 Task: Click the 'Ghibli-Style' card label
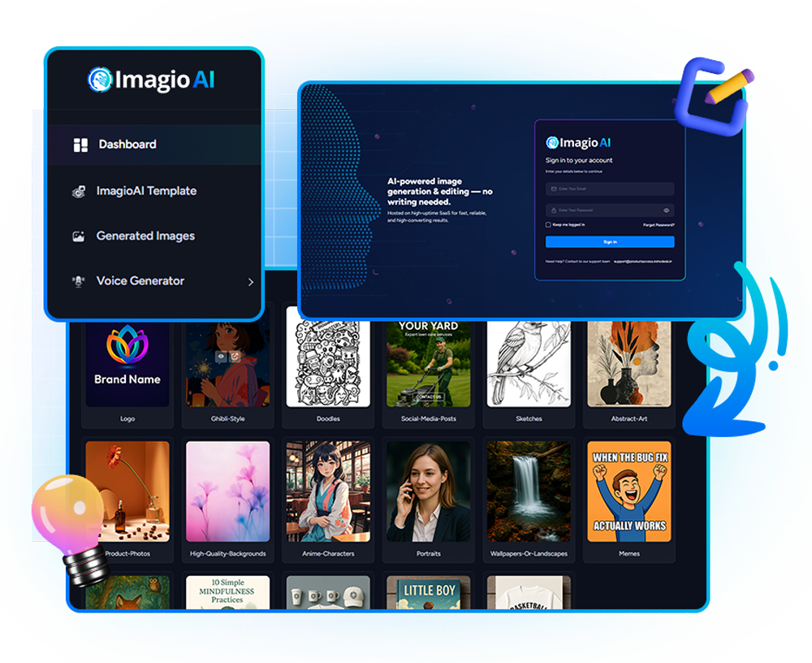(x=228, y=419)
